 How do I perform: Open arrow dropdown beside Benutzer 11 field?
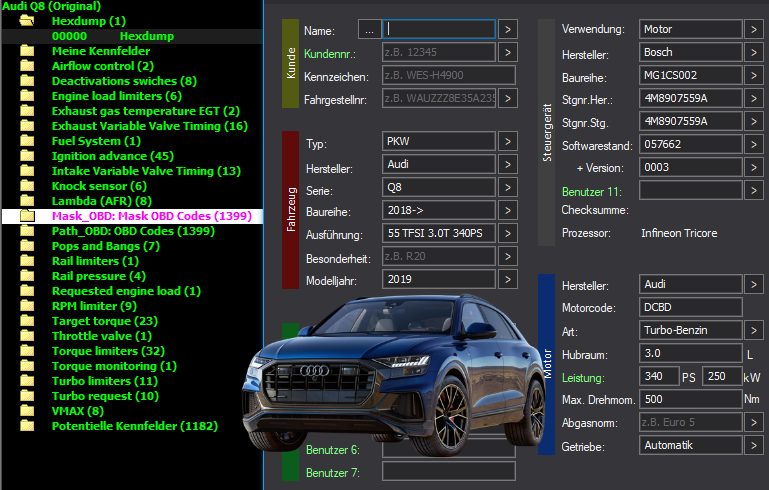point(754,190)
